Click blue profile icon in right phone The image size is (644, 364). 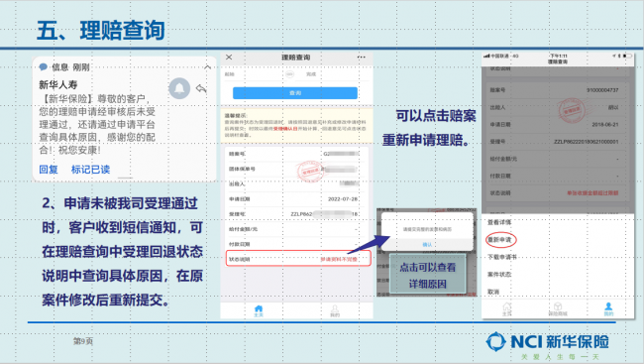coord(608,308)
